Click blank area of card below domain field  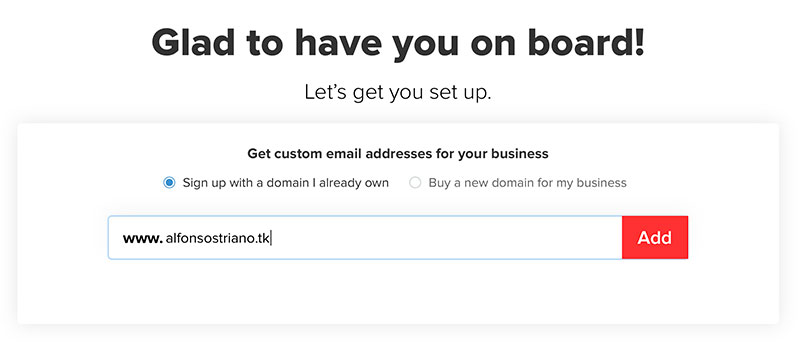coord(398,291)
